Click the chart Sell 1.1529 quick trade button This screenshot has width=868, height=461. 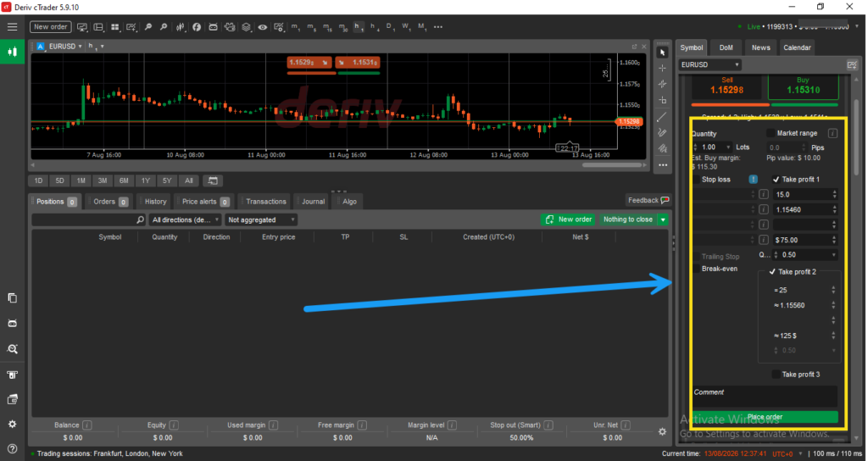[309, 63]
